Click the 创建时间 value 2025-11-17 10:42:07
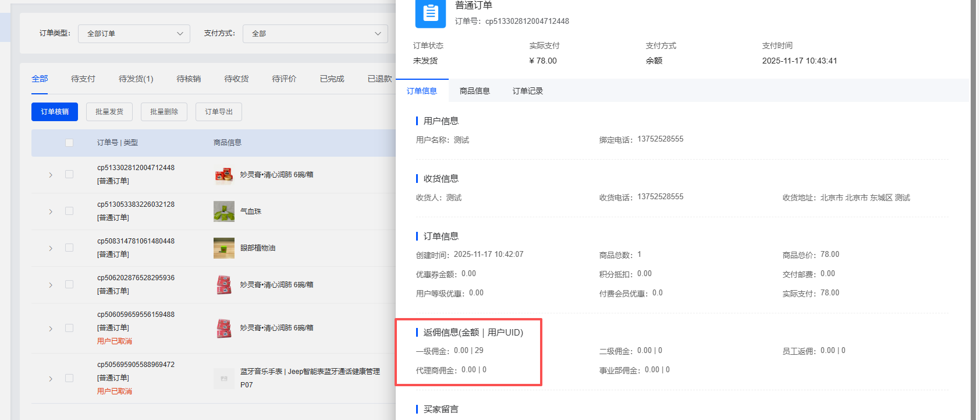Image resolution: width=980 pixels, height=420 pixels. click(489, 255)
